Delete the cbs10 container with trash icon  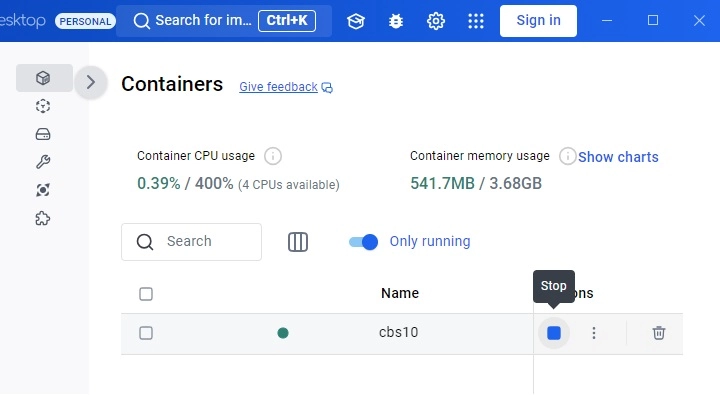pyautogui.click(x=659, y=333)
